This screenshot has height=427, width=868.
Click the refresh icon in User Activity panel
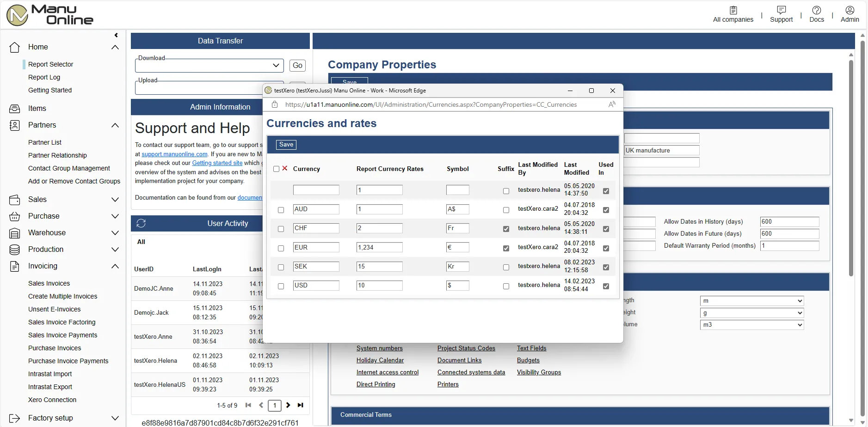[142, 223]
